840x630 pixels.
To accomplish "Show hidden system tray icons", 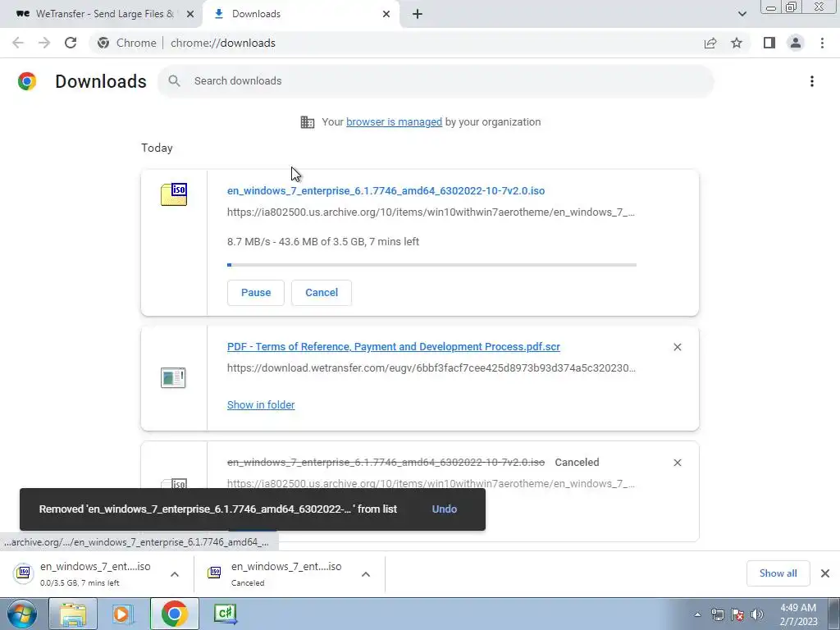I will 697,614.
